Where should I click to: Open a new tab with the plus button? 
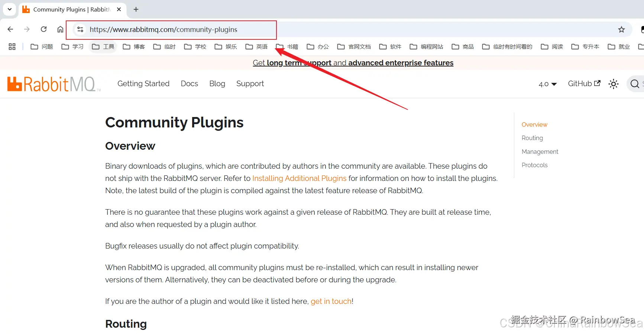(x=136, y=9)
